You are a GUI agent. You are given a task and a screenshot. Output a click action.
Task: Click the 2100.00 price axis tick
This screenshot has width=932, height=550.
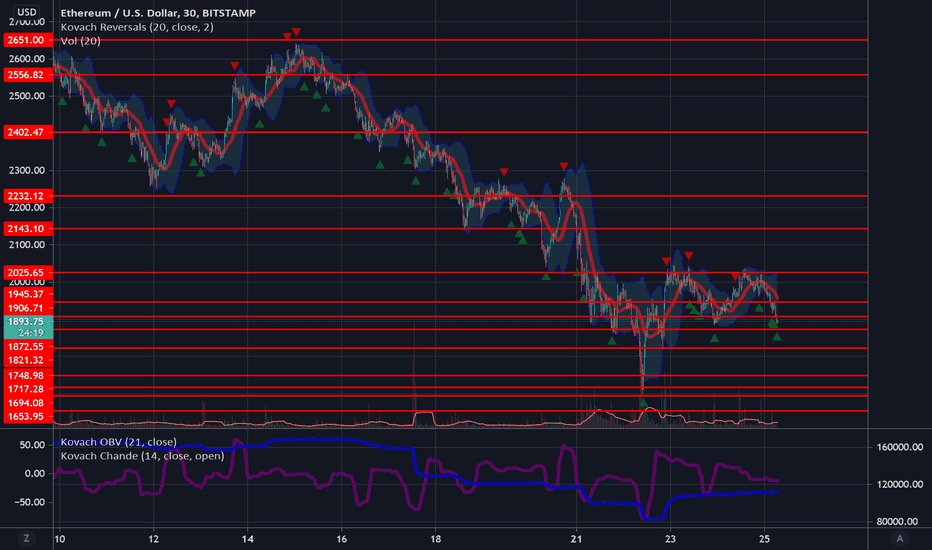[x=27, y=244]
